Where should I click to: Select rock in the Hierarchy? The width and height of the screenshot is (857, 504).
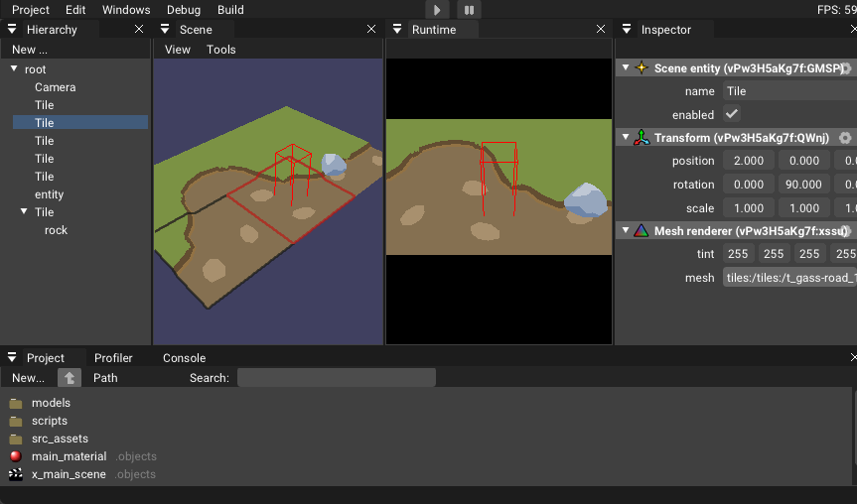[56, 230]
